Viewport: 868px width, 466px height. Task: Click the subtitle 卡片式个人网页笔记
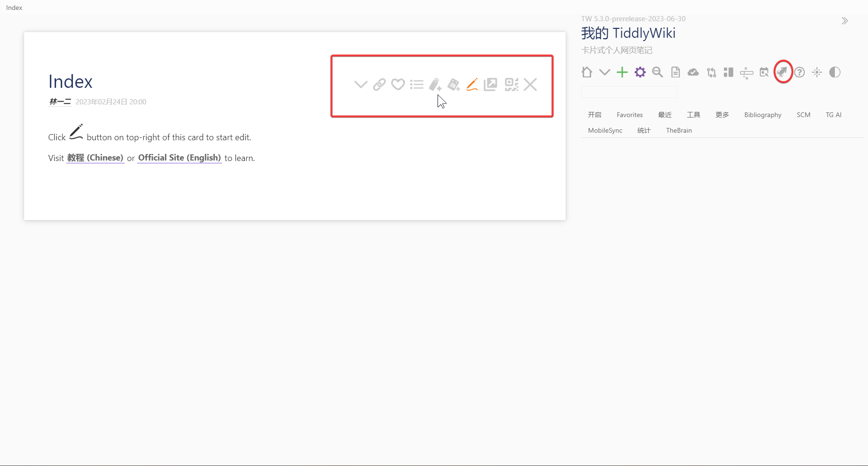pos(617,50)
